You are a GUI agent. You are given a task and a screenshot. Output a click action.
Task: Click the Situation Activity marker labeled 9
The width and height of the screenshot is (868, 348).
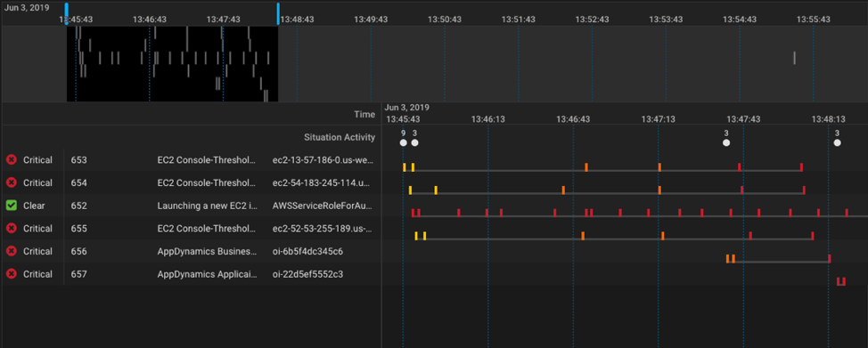[403, 142]
